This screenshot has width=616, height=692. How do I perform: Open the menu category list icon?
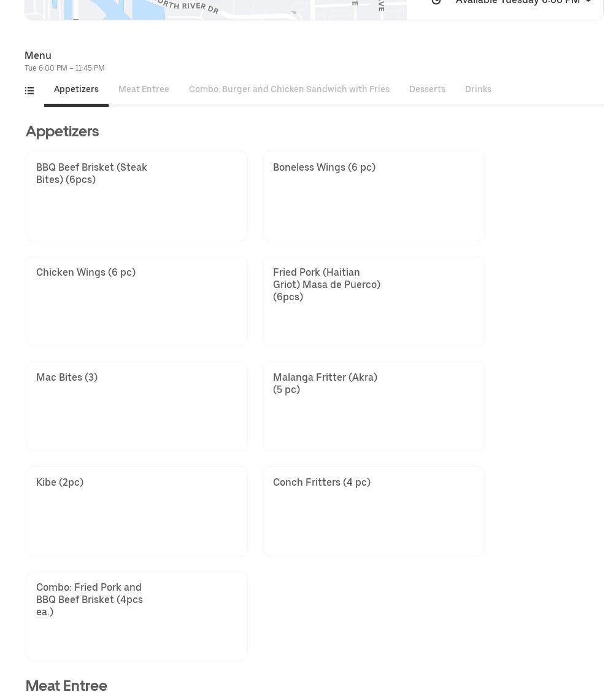(x=29, y=90)
